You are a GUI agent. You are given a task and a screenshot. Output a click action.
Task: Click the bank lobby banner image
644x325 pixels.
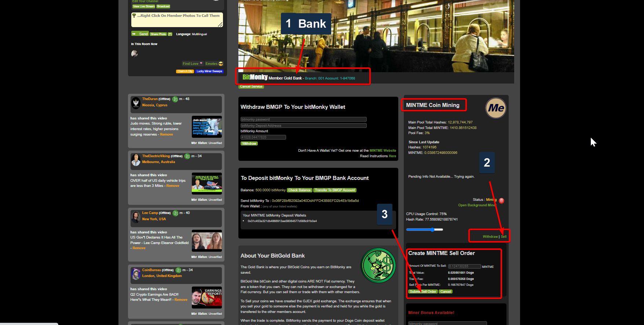click(x=376, y=36)
